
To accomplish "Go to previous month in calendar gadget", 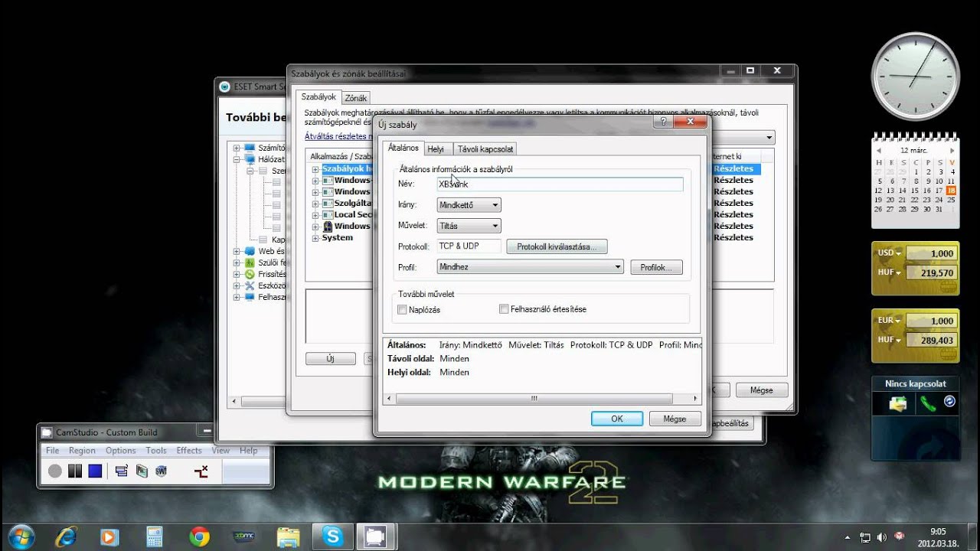I will (880, 151).
